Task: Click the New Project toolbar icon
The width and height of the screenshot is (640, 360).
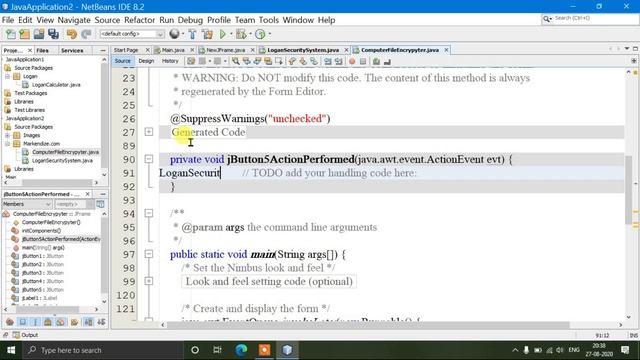Action: click(x=24, y=34)
